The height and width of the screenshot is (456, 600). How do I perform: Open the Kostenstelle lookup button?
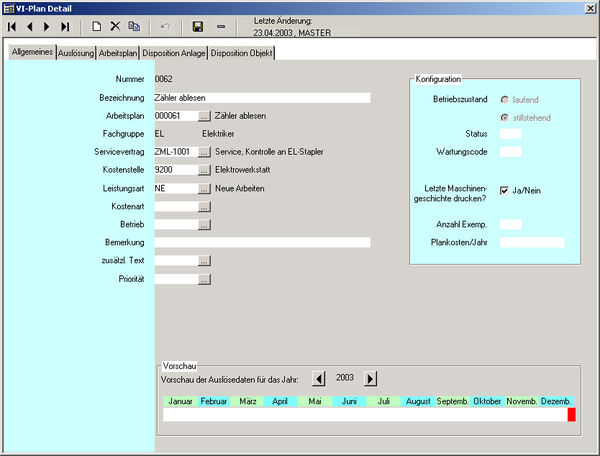point(204,170)
